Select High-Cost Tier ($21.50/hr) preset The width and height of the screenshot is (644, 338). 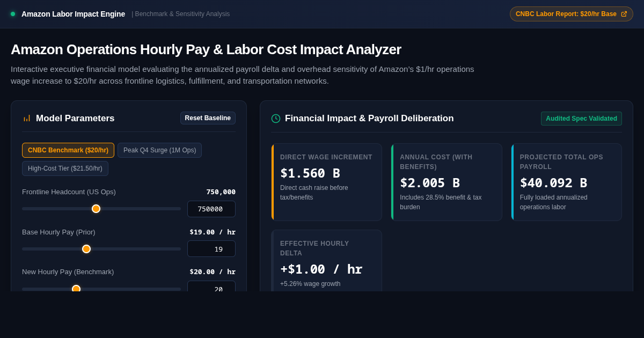point(65,168)
